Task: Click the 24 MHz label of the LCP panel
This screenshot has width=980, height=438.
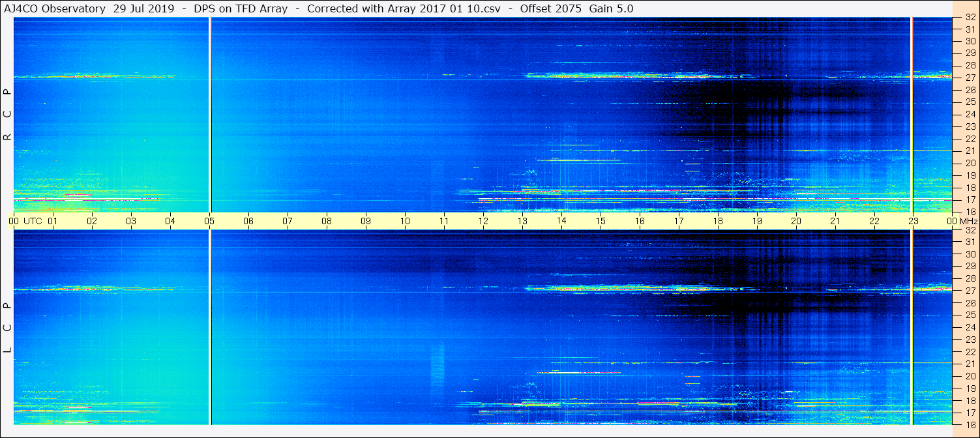Action: point(970,327)
